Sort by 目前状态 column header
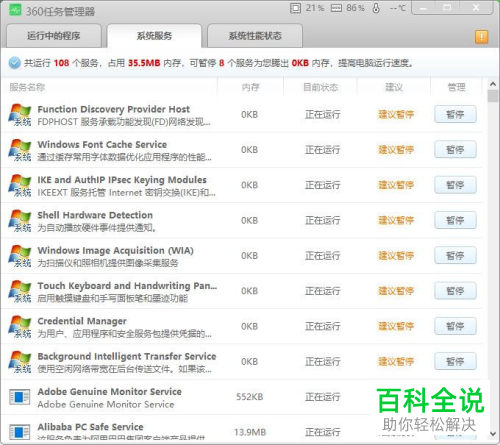The width and height of the screenshot is (500, 445). pyautogui.click(x=321, y=87)
